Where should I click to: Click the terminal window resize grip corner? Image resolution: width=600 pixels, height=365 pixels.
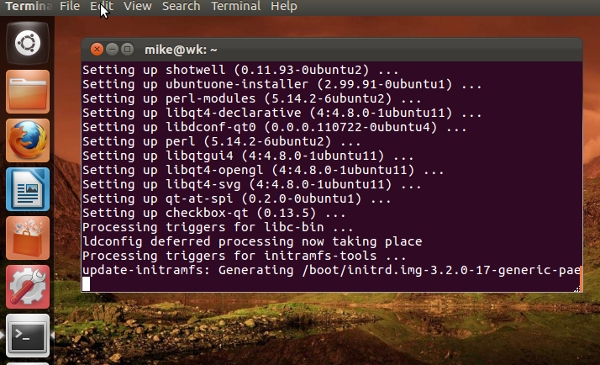pos(577,289)
